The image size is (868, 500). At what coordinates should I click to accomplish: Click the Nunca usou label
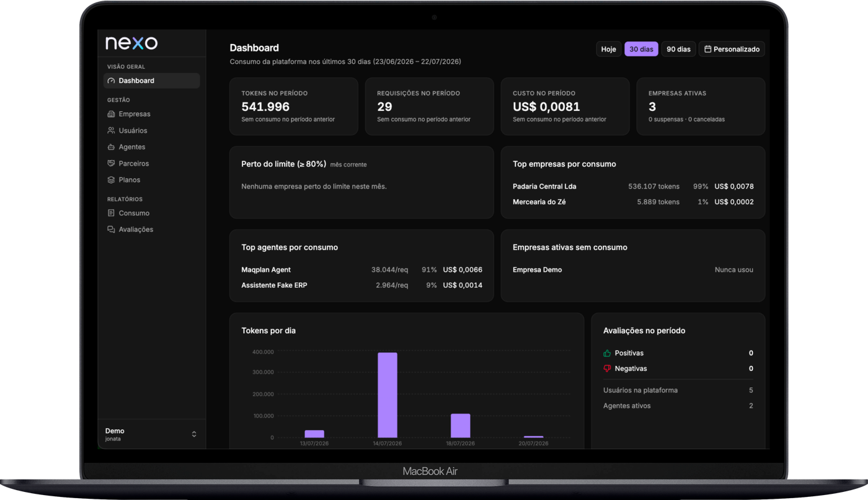[734, 270]
